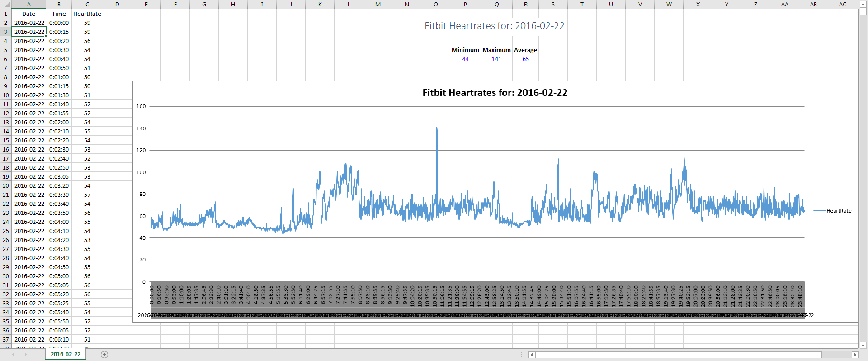
Task: Click the 160 axis label on chart
Action: click(x=141, y=107)
